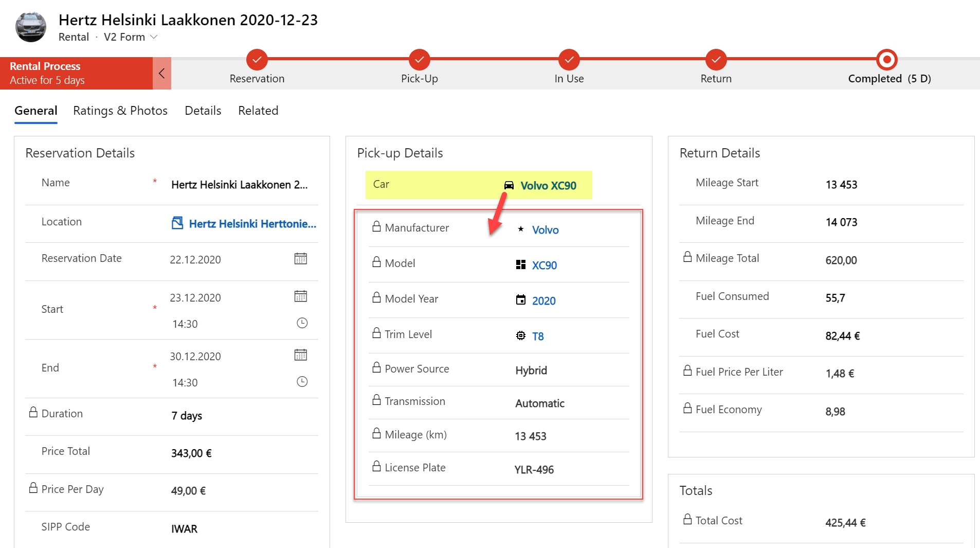Click the lock icon next to Fuel Price Per Liter
The height and width of the screenshot is (548, 980).
(687, 370)
